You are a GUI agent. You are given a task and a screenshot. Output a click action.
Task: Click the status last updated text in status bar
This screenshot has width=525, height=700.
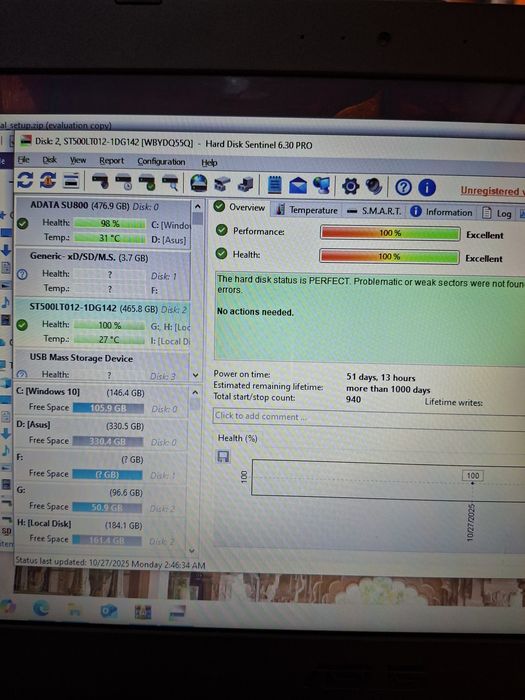[110, 563]
